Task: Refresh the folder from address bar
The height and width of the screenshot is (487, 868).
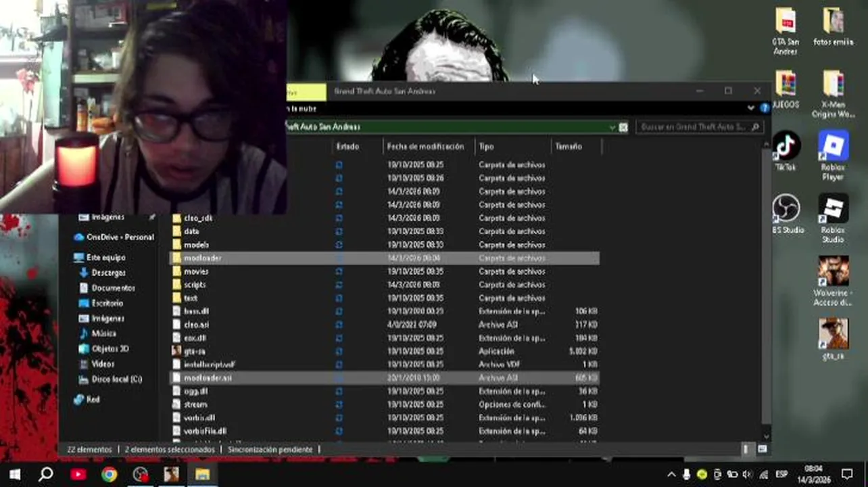Action: point(623,127)
